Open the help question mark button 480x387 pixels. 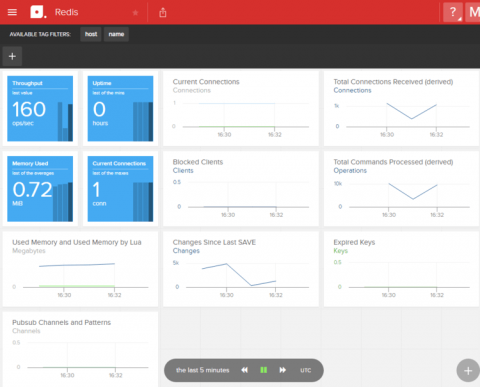[x=453, y=12]
